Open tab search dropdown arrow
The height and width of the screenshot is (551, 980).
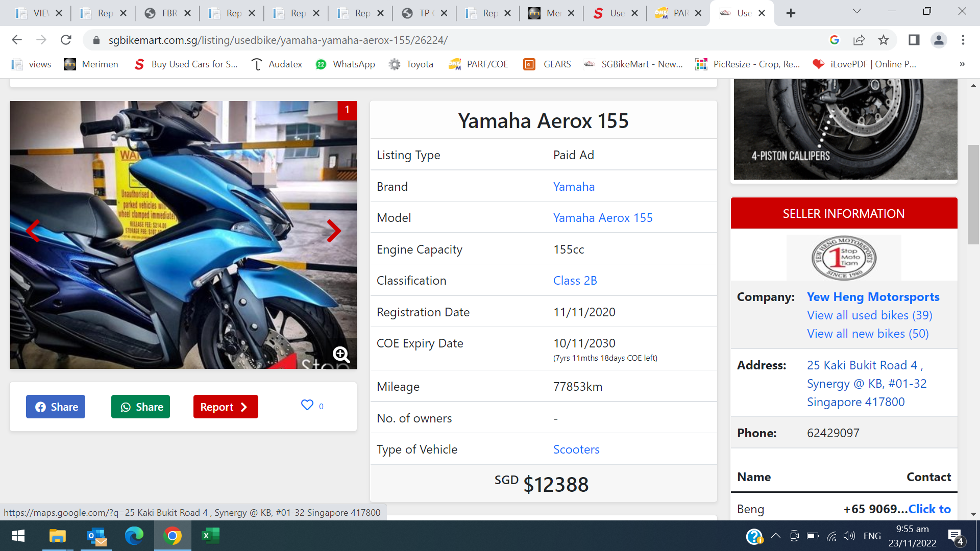click(857, 12)
